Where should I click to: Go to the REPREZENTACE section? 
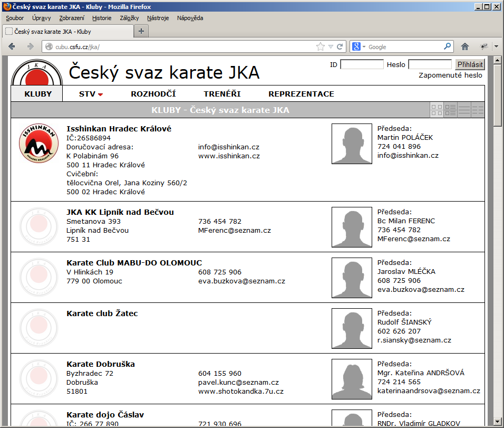[x=301, y=94]
